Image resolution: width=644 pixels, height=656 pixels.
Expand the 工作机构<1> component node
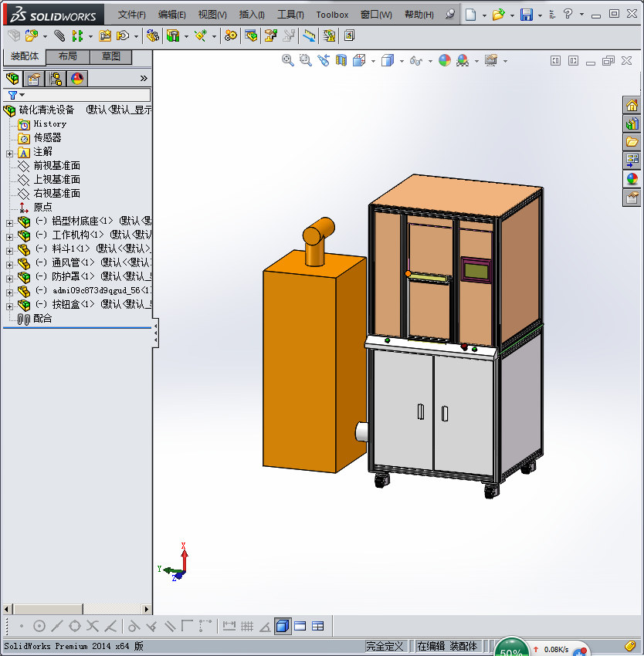click(9, 237)
